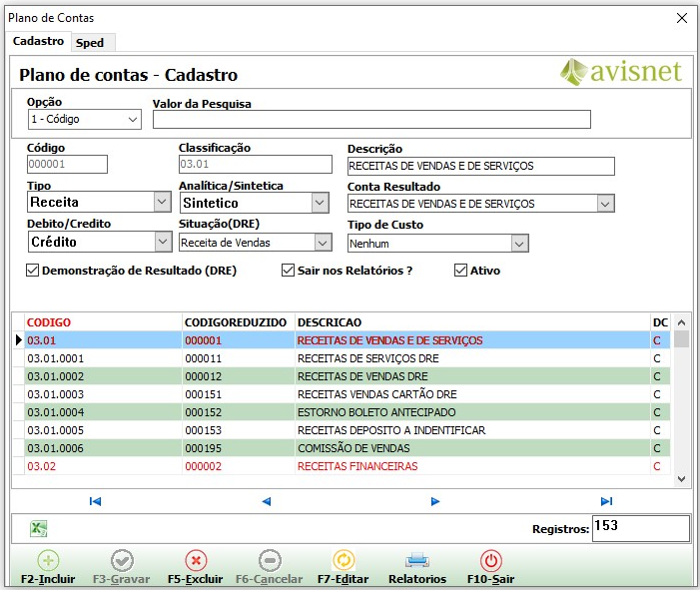The height and width of the screenshot is (590, 700).
Task: Export grid with the Excel icon
Action: pos(38,529)
